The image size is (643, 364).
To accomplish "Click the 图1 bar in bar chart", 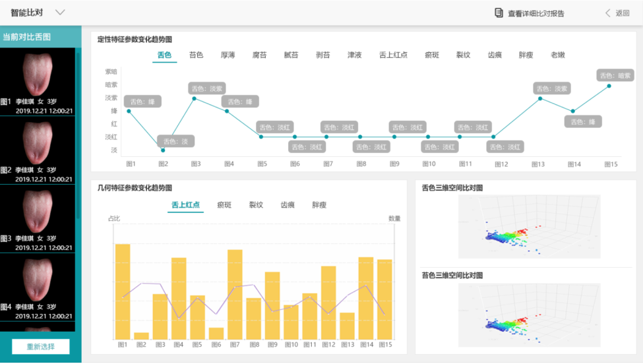I will (123, 292).
